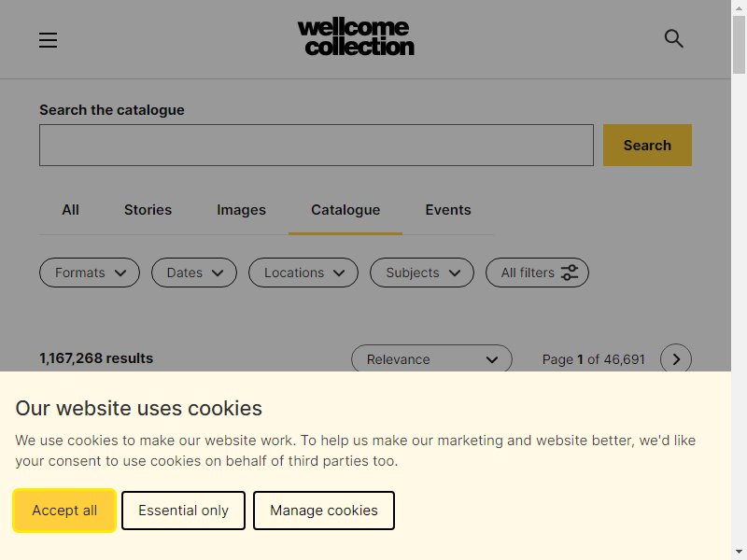The width and height of the screenshot is (747, 560).
Task: Open the Relevance sort dropdown
Action: pyautogui.click(x=431, y=359)
